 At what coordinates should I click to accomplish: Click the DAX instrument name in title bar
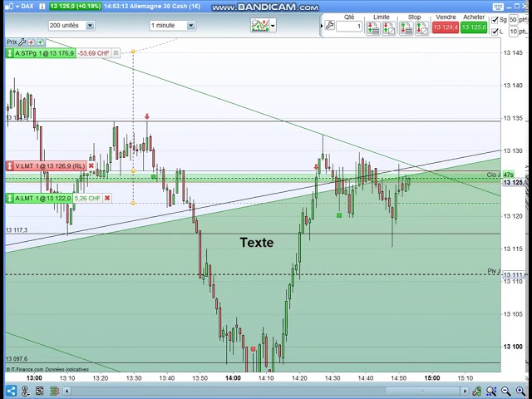tap(27, 6)
